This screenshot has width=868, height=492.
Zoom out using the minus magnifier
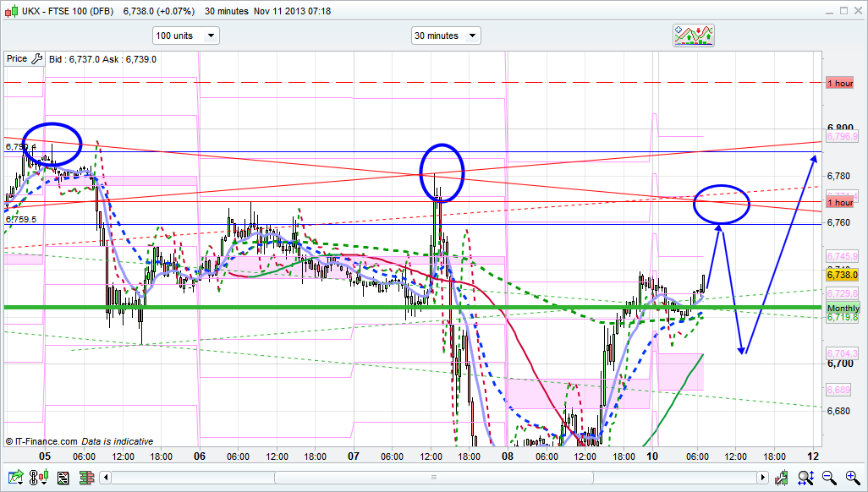829,478
